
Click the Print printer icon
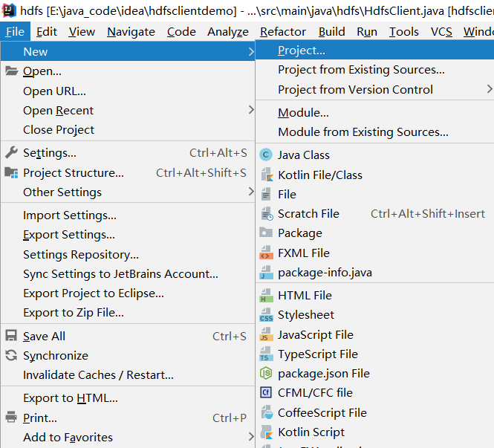point(11,417)
